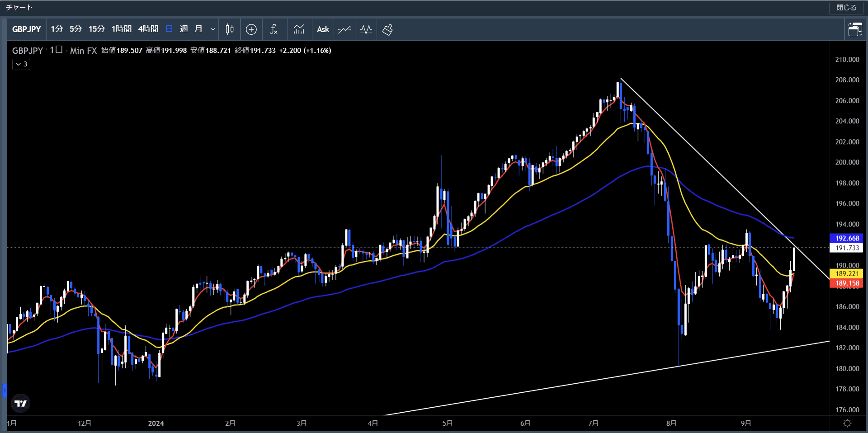Click the detach window icon at top right
The height and width of the screenshot is (433, 868).
pos(855,29)
